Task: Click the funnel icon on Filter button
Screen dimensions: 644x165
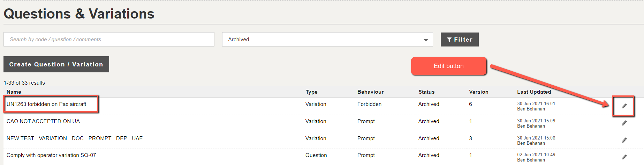Action: 449,40
